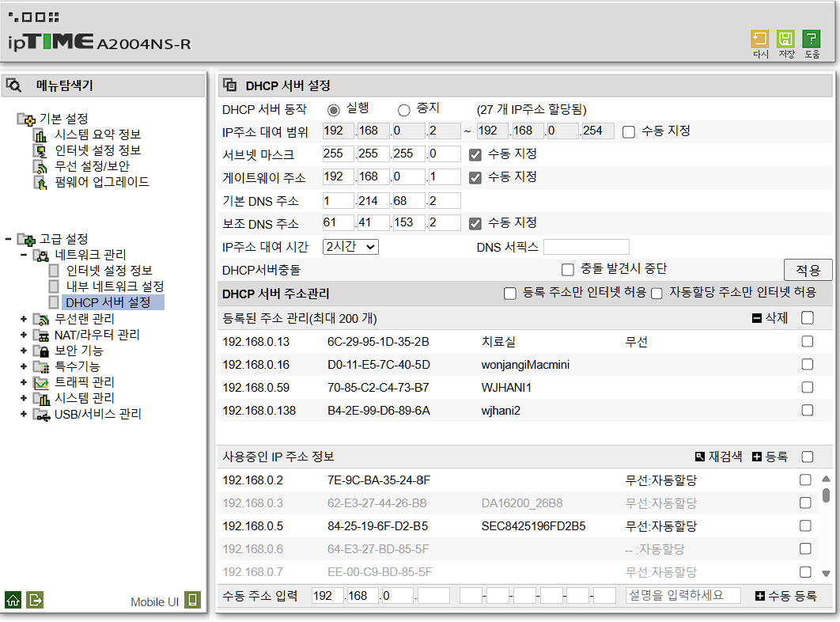The width and height of the screenshot is (840, 622).
Task: Click the logout exit icon
Action: point(35,600)
